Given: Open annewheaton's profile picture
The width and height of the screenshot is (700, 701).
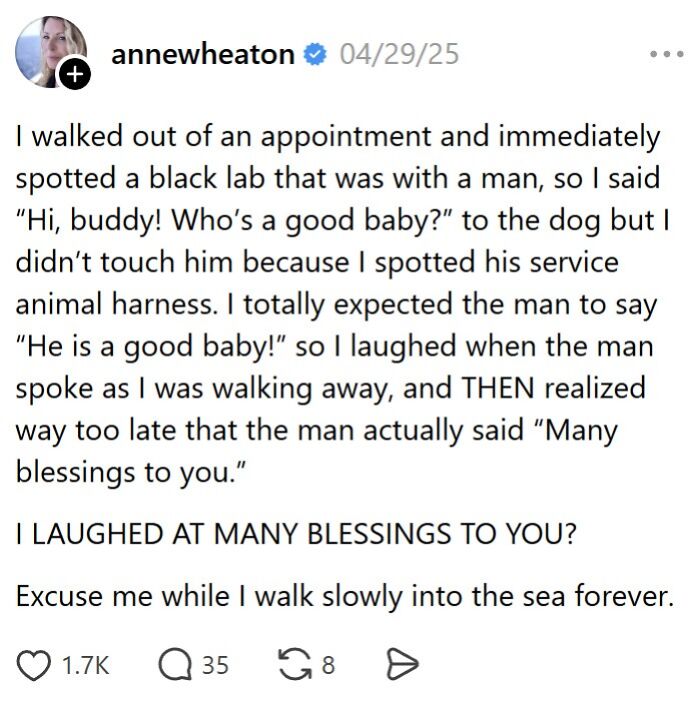Looking at the screenshot, I should [50, 51].
